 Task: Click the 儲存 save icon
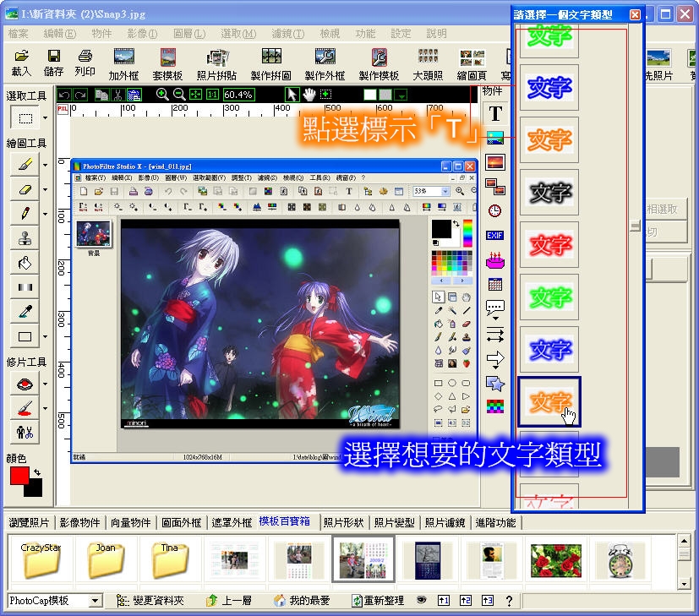[x=53, y=63]
